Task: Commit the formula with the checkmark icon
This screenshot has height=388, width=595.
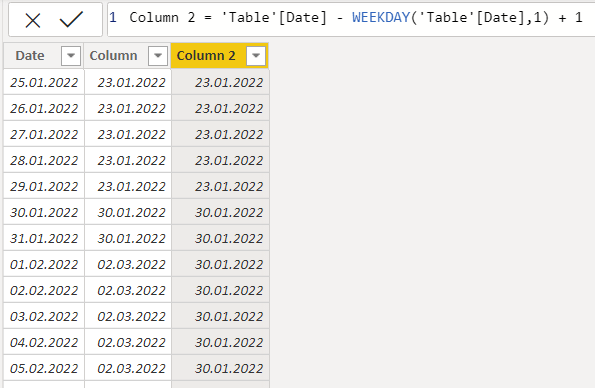Action: point(71,19)
